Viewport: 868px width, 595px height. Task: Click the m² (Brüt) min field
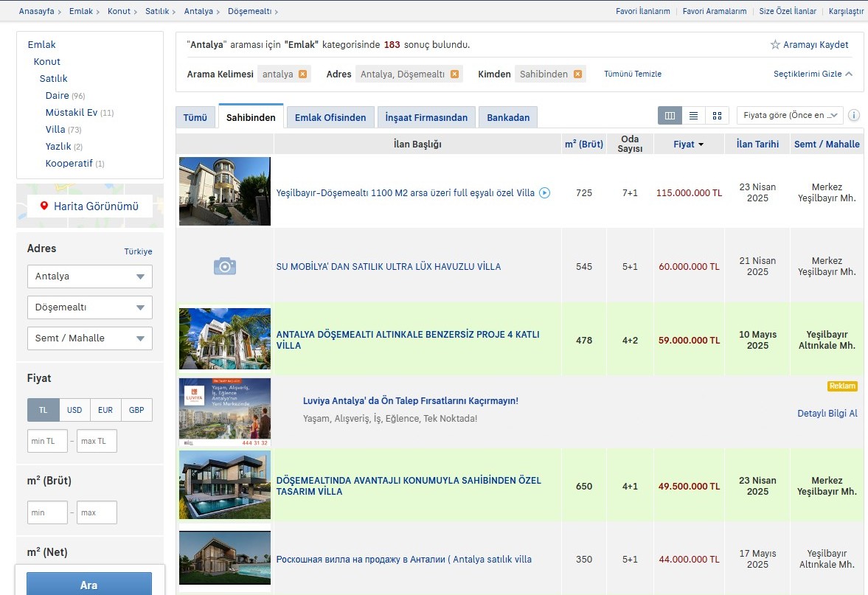point(48,512)
